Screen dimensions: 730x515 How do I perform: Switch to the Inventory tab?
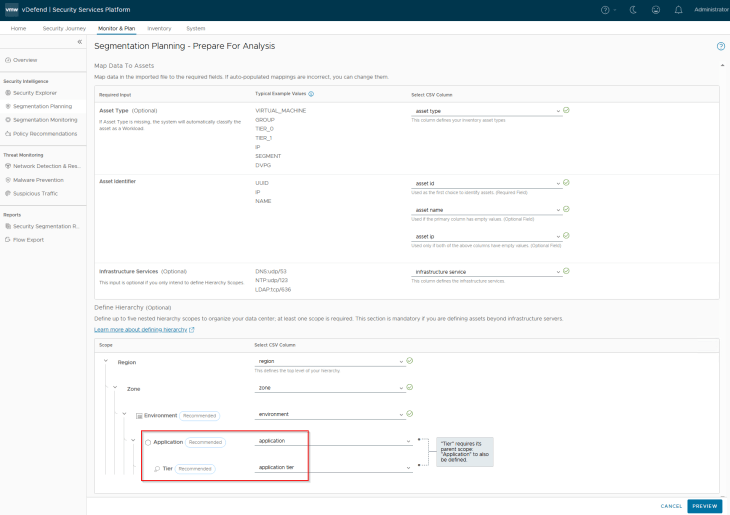tap(159, 28)
